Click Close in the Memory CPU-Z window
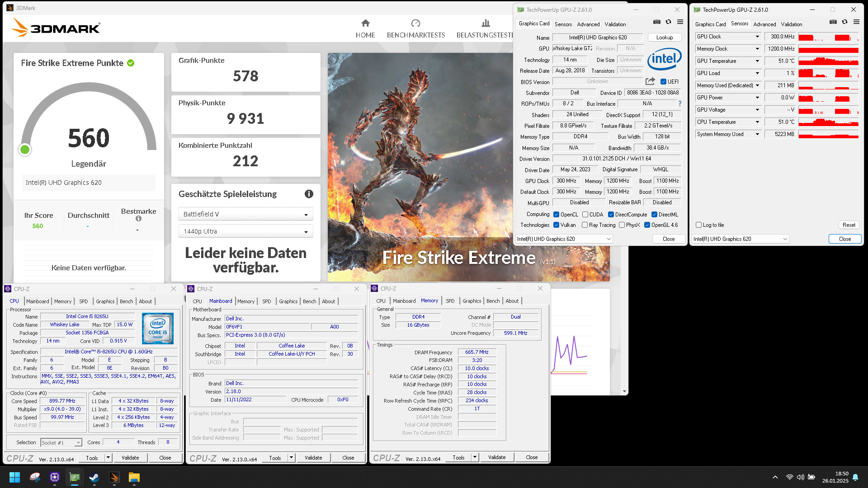 [532, 457]
